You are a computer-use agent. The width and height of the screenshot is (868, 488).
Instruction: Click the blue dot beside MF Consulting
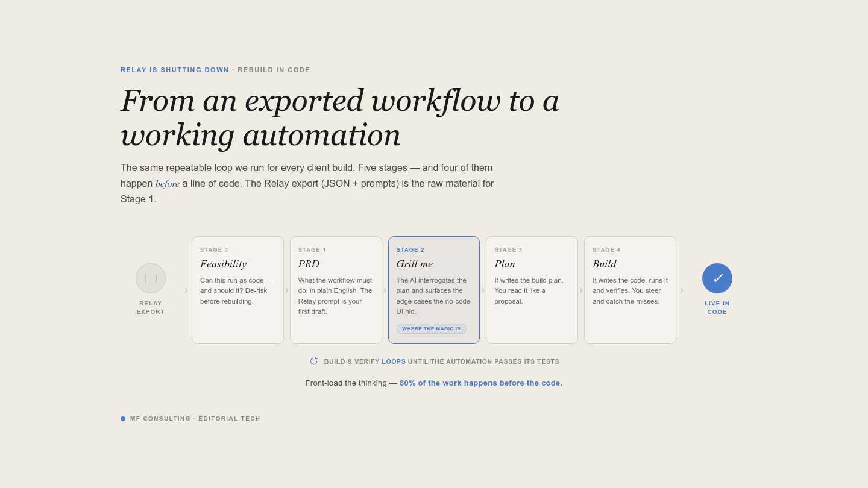tap(123, 419)
